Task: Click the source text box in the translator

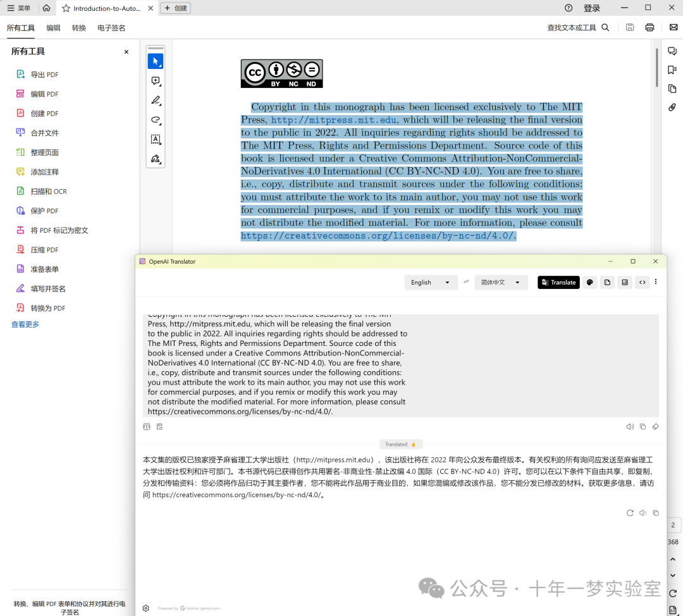Action: pyautogui.click(x=401, y=365)
